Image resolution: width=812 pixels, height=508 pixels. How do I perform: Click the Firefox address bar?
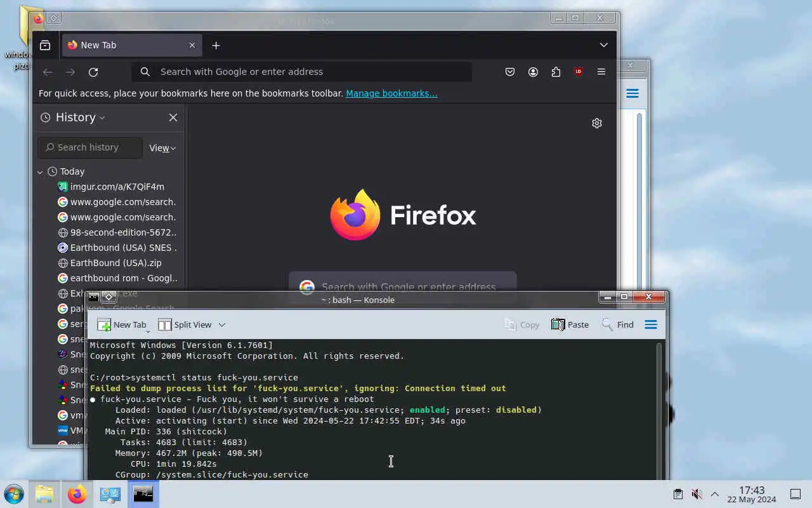tap(302, 72)
